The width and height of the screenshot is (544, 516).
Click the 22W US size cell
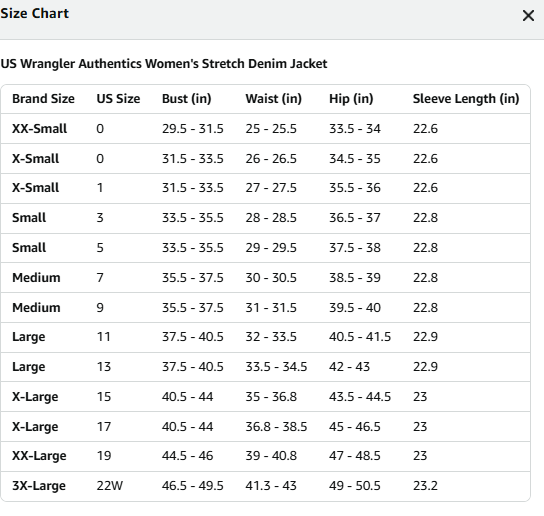click(110, 486)
